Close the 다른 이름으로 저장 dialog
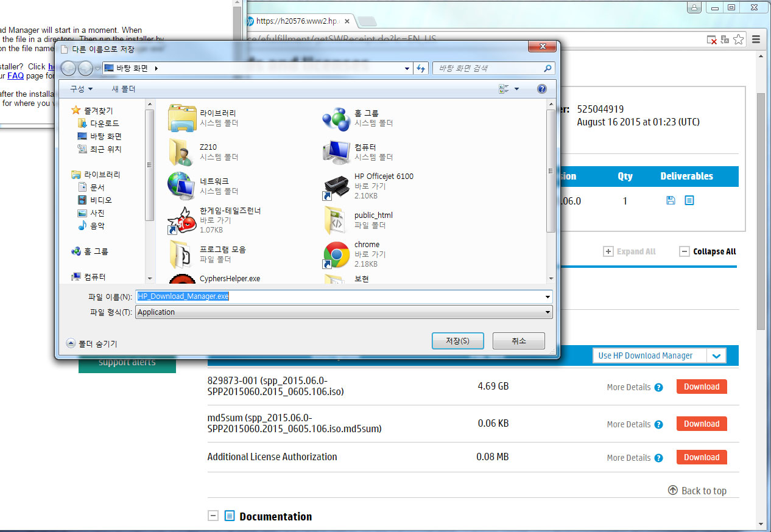The height and width of the screenshot is (532, 771). click(541, 47)
